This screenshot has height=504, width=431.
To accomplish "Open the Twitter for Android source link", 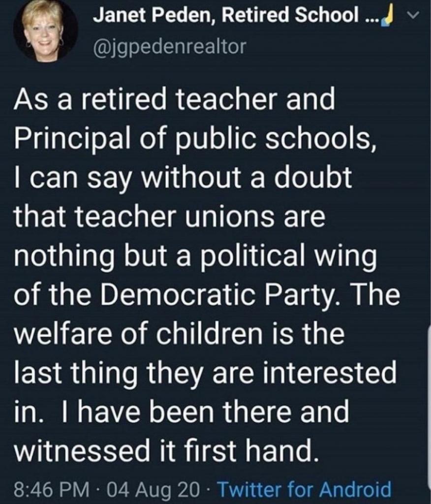I will pyautogui.click(x=304, y=490).
